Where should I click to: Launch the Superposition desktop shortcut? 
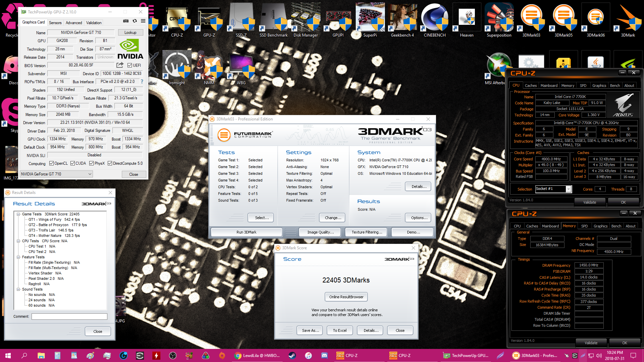[x=499, y=20]
